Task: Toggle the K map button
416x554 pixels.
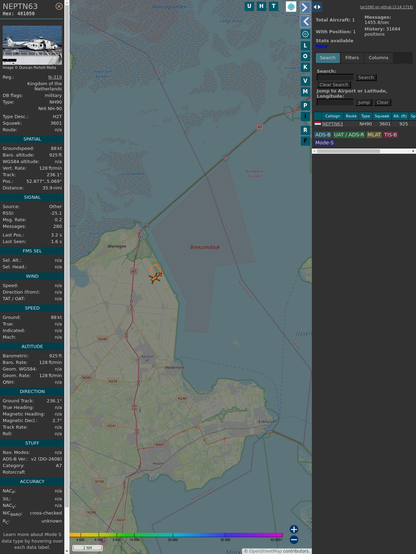Action: [305, 67]
